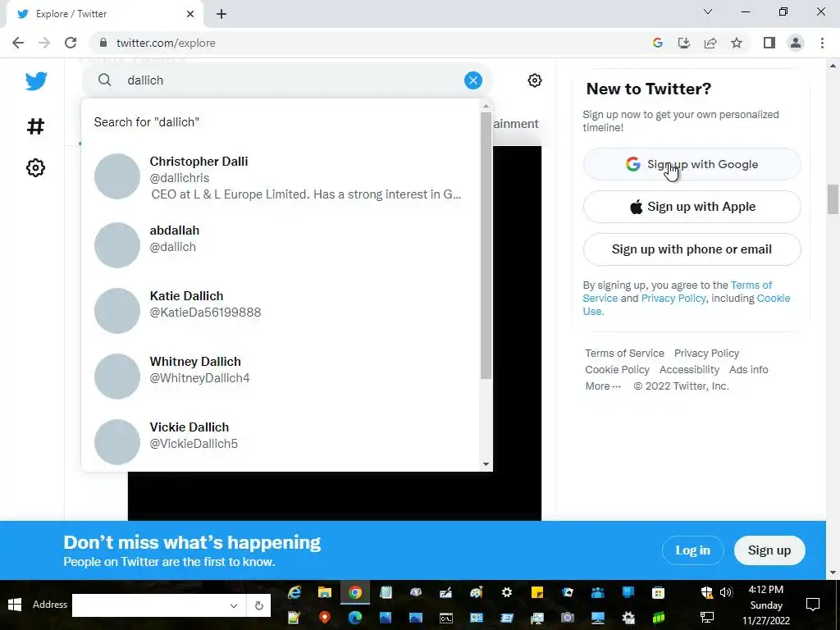Open the taskbar clock and date
Viewport: 840px width, 630px height.
pyautogui.click(x=766, y=605)
